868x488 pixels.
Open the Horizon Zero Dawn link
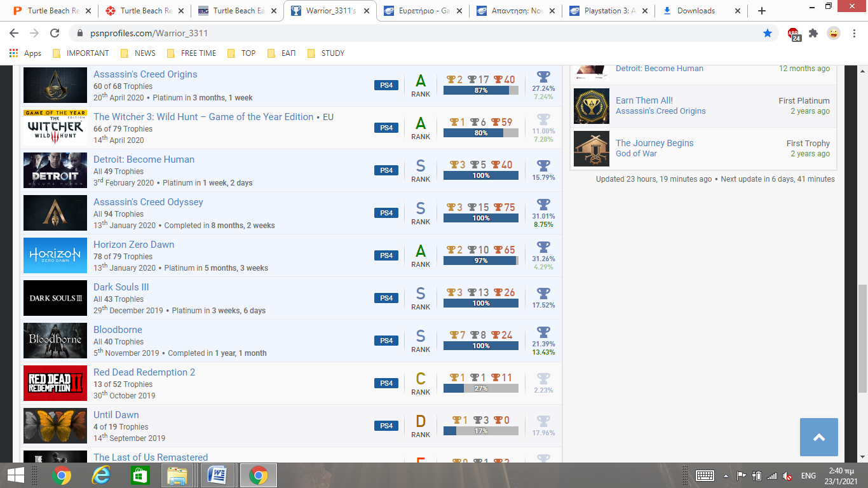coord(134,245)
